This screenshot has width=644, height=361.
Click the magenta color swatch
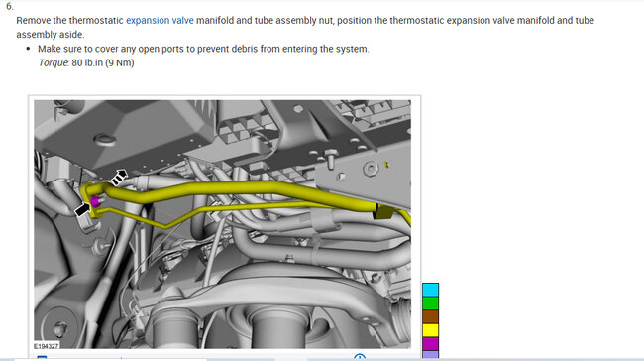click(430, 344)
